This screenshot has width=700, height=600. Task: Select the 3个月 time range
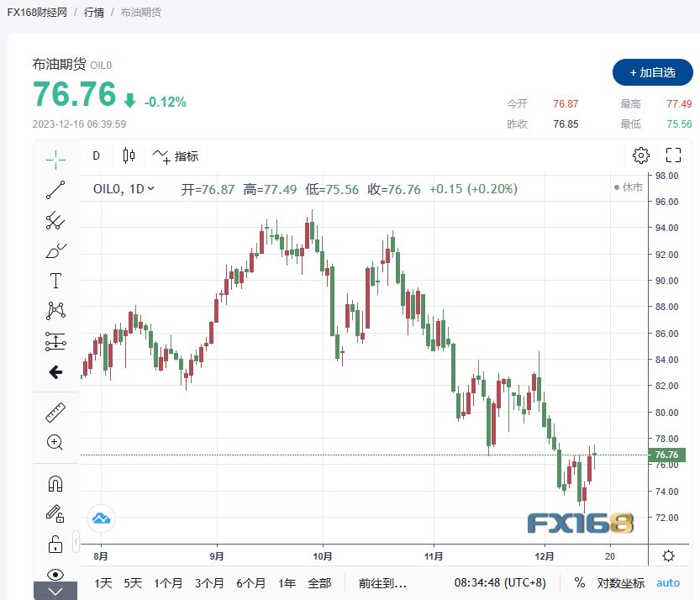coord(208,582)
